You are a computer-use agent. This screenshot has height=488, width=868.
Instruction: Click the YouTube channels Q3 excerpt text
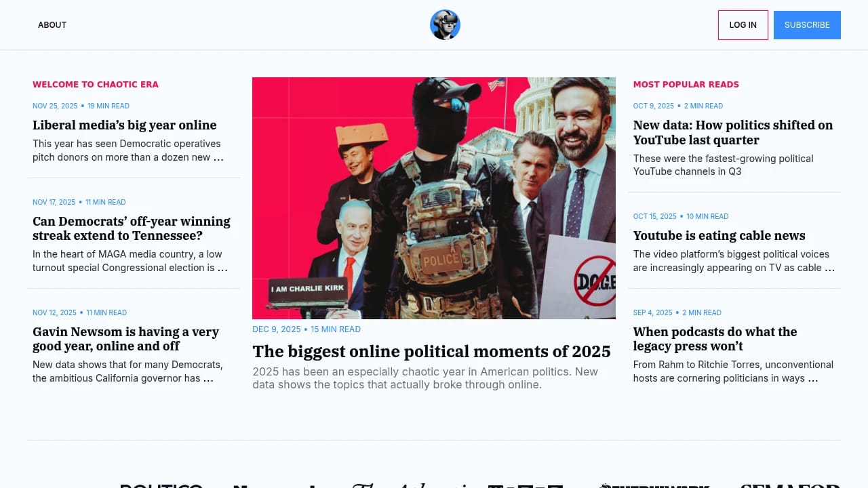[724, 165]
